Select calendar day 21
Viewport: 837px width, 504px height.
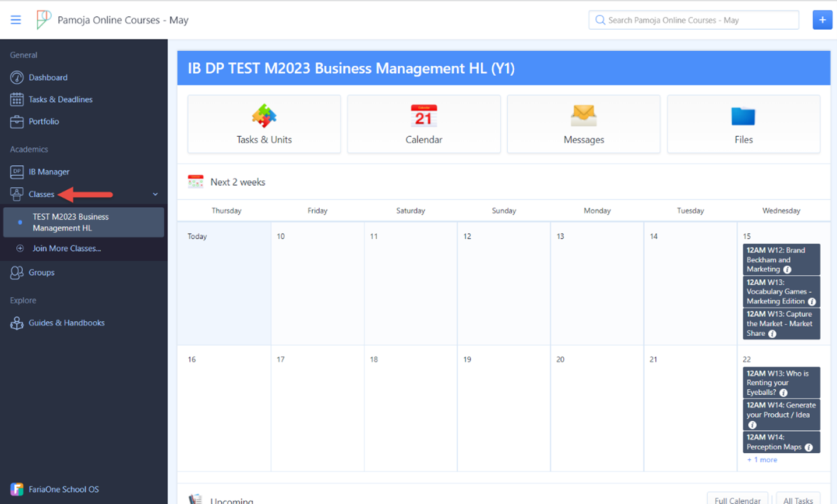[690, 408]
